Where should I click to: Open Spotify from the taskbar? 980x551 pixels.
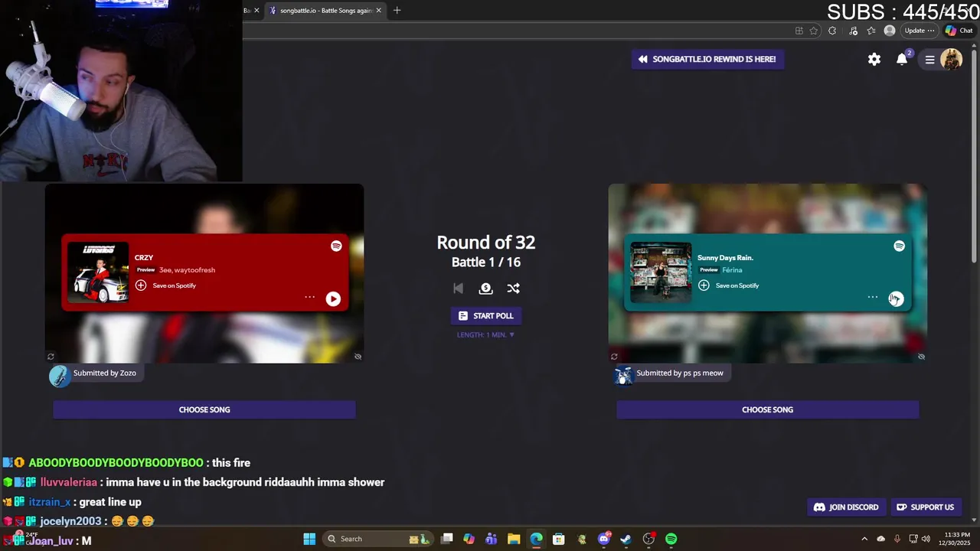[x=671, y=539]
